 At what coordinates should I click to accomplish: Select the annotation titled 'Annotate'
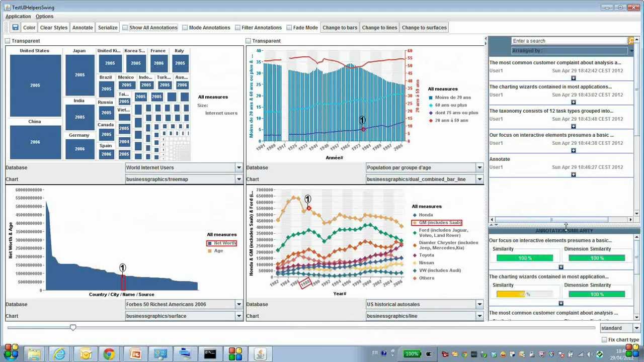click(x=500, y=159)
